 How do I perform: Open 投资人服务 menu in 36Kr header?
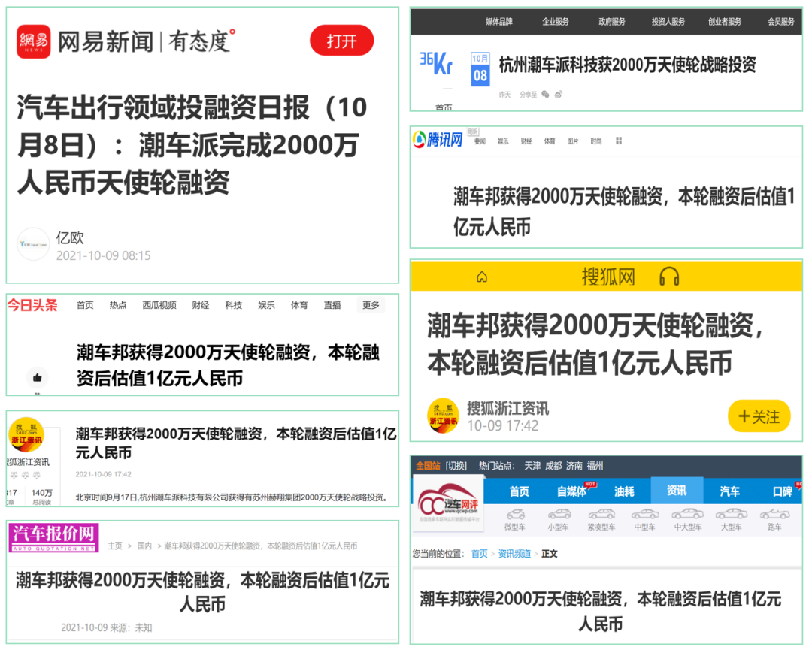pyautogui.click(x=668, y=21)
